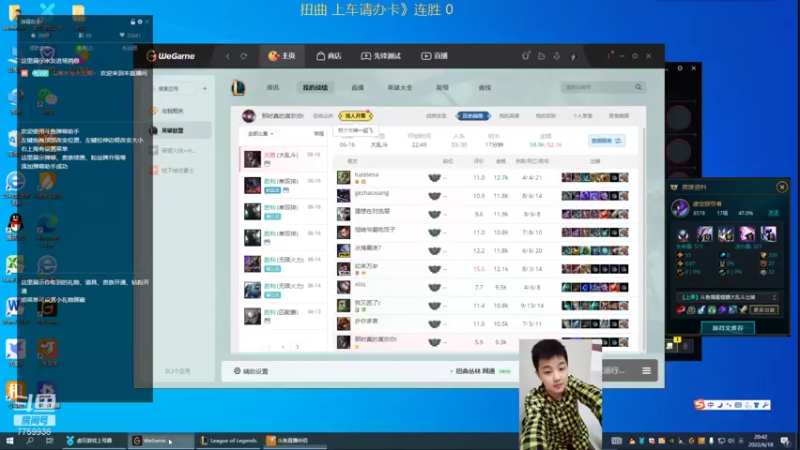Add an app with the plus icon
This screenshot has height=450, width=800.
205,89
